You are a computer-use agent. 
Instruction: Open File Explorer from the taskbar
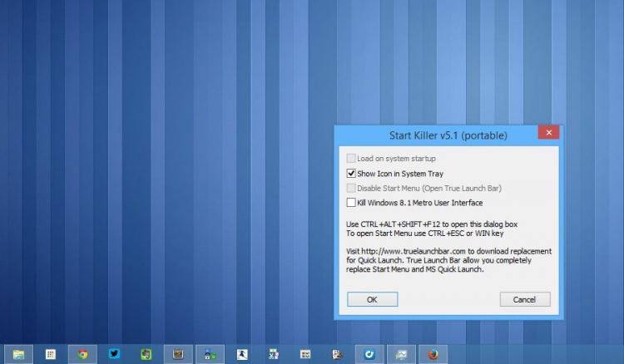pyautogui.click(x=18, y=354)
